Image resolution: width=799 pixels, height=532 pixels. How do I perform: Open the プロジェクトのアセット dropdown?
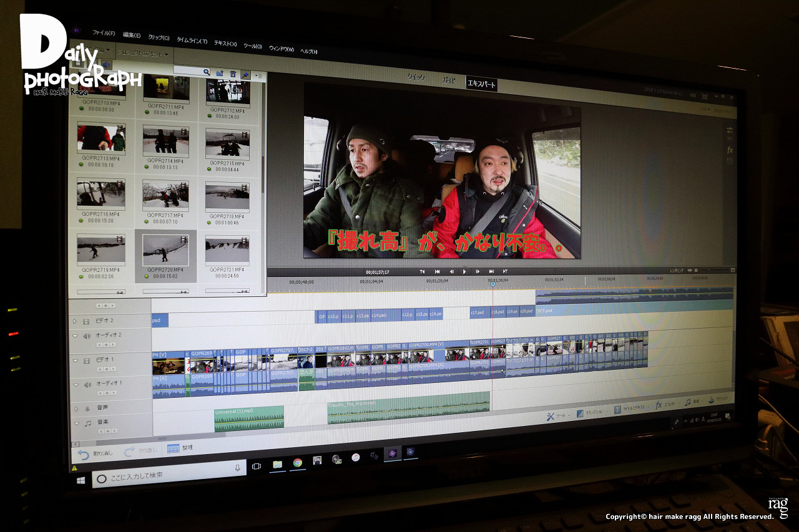(144, 54)
